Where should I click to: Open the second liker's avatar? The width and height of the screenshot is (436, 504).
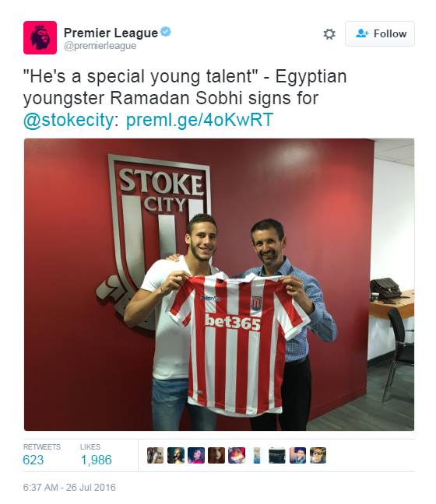click(176, 455)
